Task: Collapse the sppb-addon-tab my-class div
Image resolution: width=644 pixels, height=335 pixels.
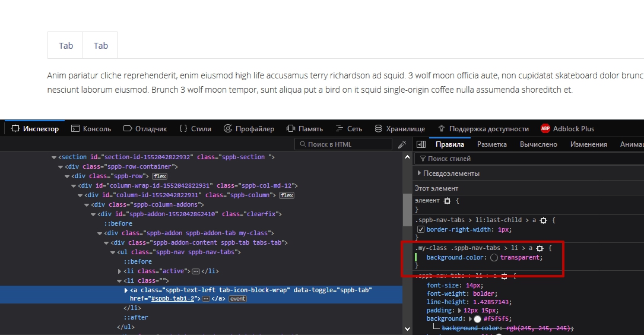Action: pyautogui.click(x=100, y=233)
